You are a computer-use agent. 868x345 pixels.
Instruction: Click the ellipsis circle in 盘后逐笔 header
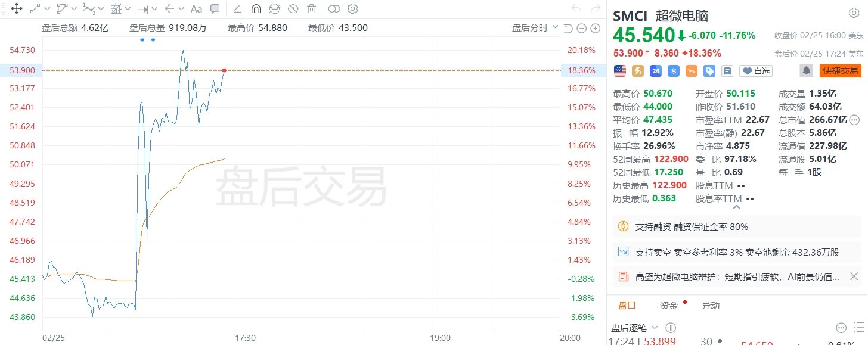coord(841,328)
